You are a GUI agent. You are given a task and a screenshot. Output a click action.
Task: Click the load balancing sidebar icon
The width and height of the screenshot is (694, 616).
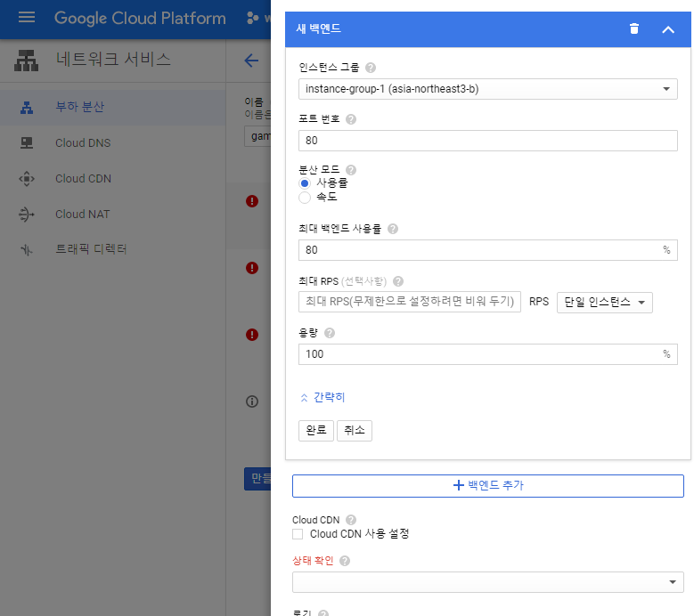click(x=27, y=108)
